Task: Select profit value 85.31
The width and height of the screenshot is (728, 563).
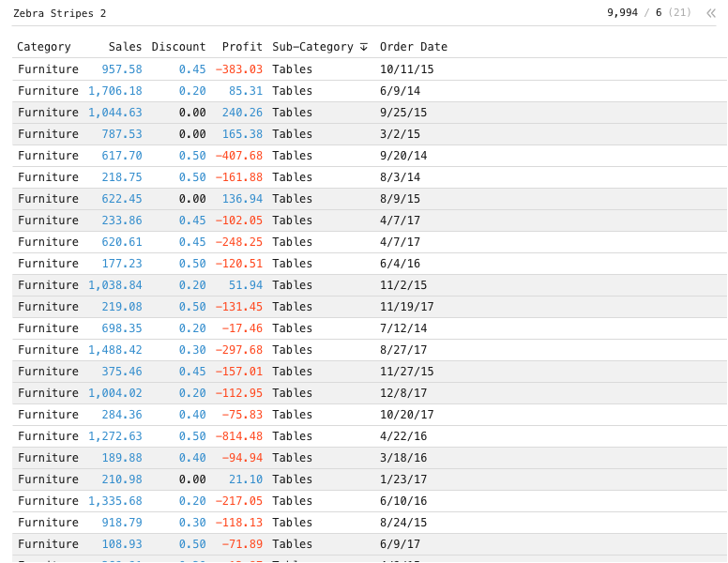Action: [246, 91]
